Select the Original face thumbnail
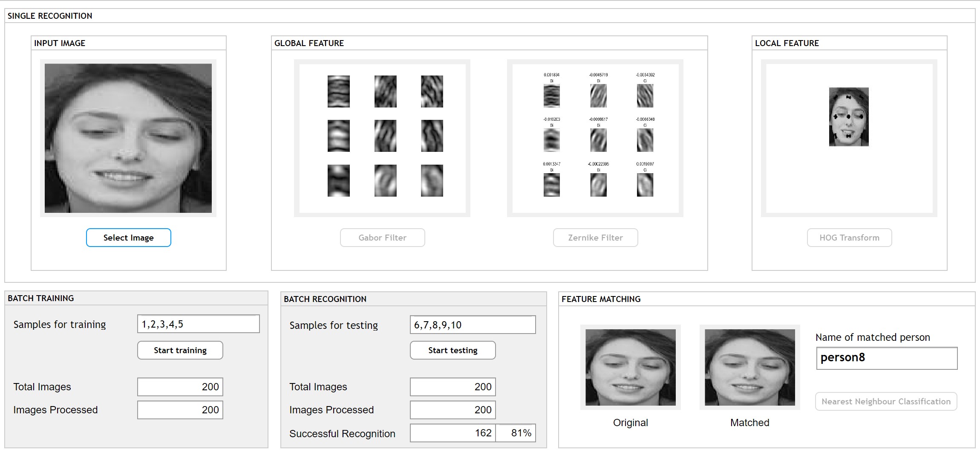Image resolution: width=980 pixels, height=450 pixels. tap(630, 367)
